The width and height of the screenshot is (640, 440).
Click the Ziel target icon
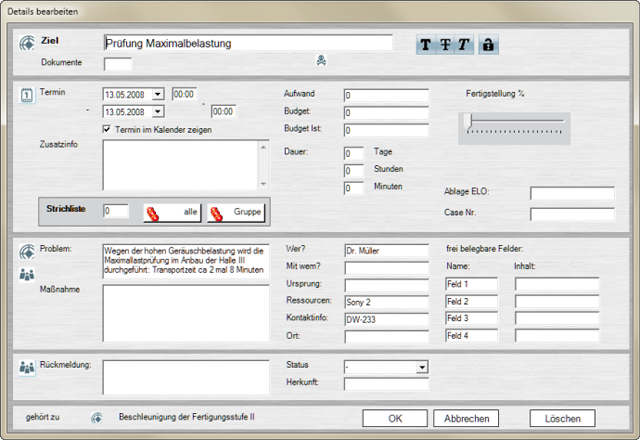pos(27,43)
